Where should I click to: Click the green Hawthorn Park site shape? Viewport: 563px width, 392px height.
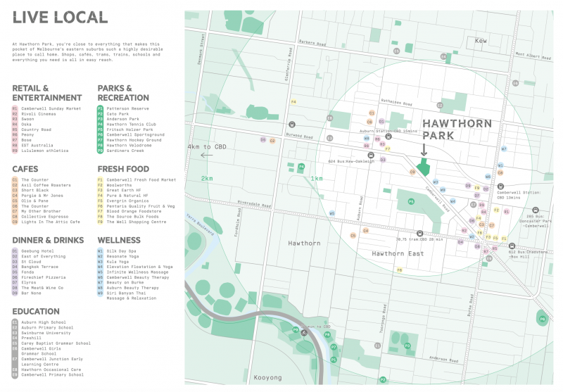[424, 167]
